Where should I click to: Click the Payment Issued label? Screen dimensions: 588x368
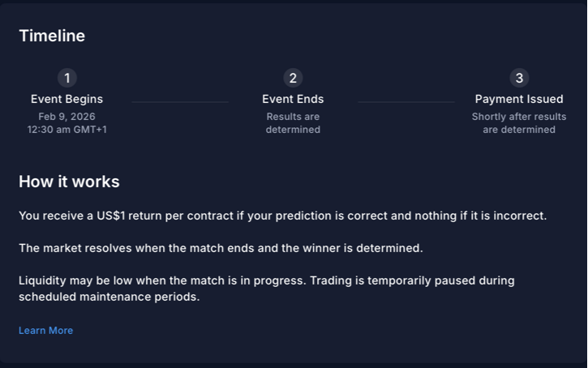(x=519, y=99)
